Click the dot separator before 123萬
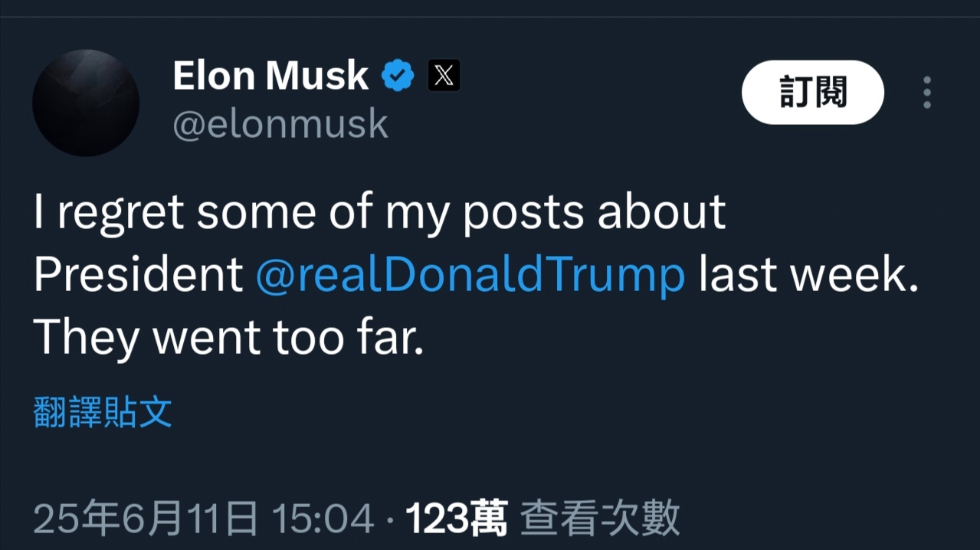980x550 pixels. (x=389, y=520)
